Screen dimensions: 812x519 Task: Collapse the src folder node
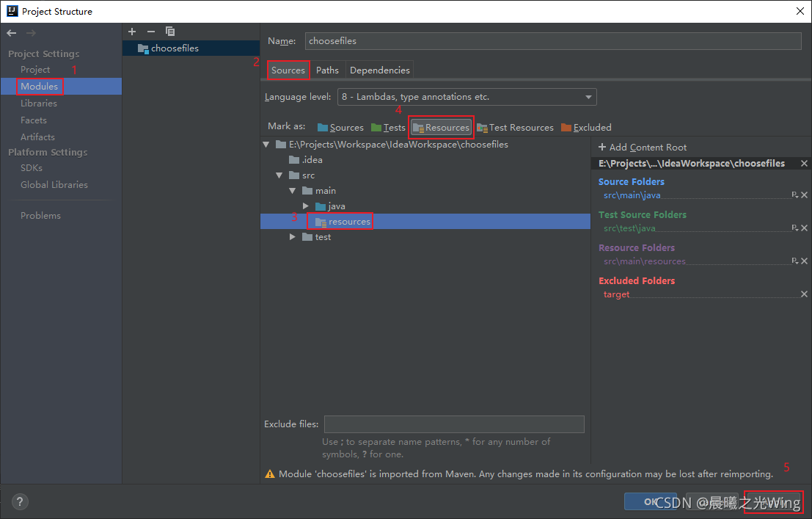[279, 175]
